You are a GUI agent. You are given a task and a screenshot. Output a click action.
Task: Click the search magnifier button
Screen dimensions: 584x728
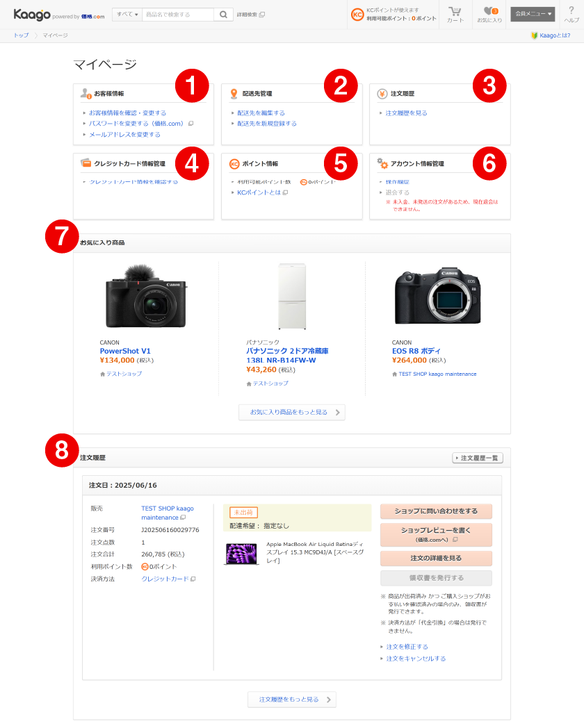tap(223, 15)
